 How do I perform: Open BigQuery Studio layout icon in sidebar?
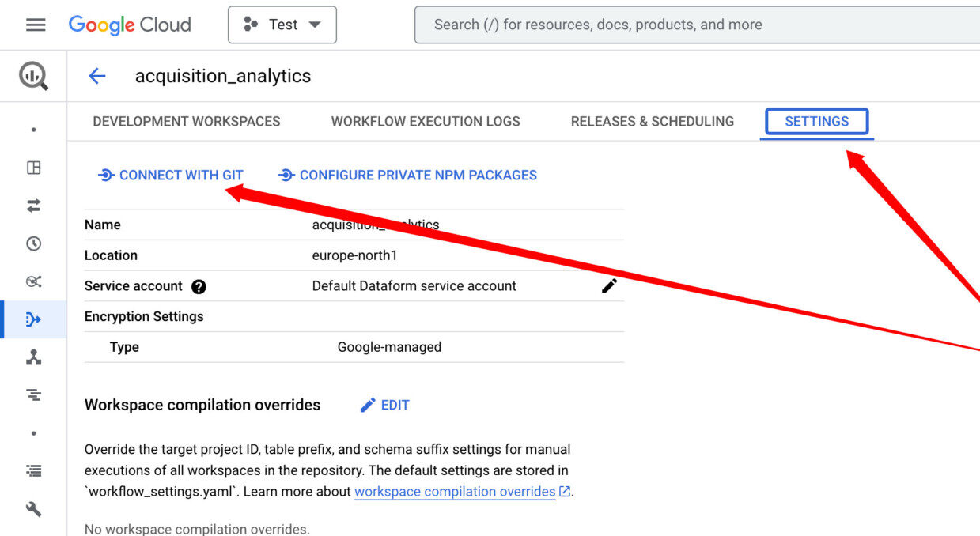[33, 168]
